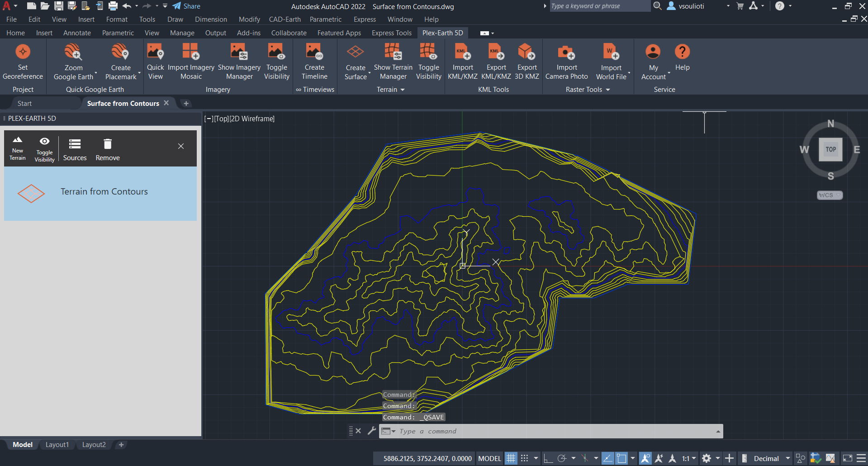Launch the Create Surface tool
Viewport: 868px width, 466px height.
(356, 61)
